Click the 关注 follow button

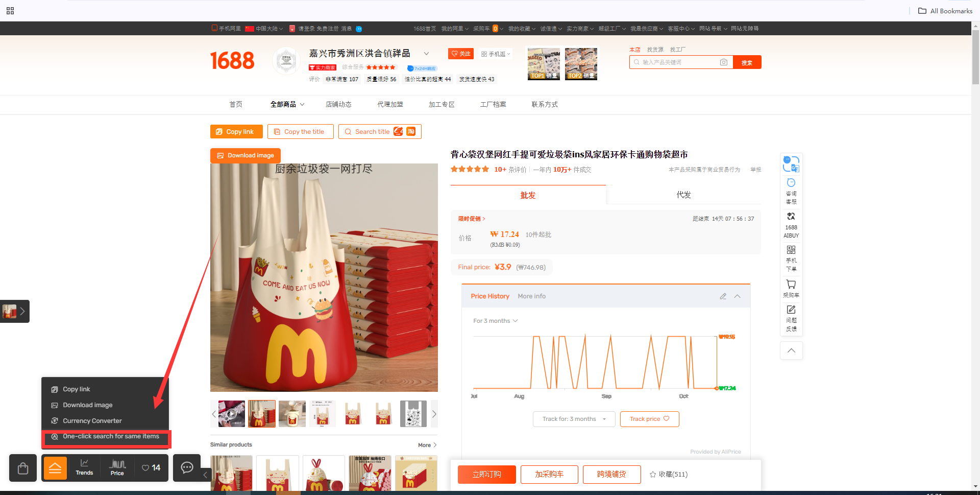pos(460,54)
